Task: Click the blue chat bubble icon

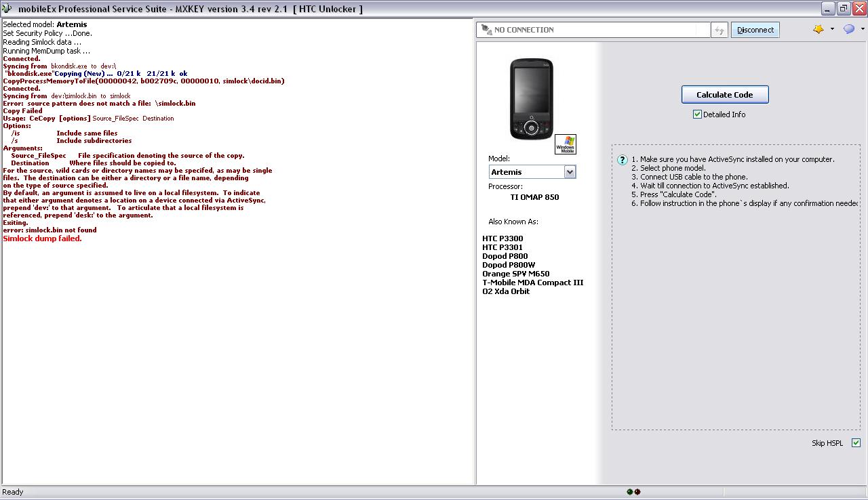Action: coord(848,29)
